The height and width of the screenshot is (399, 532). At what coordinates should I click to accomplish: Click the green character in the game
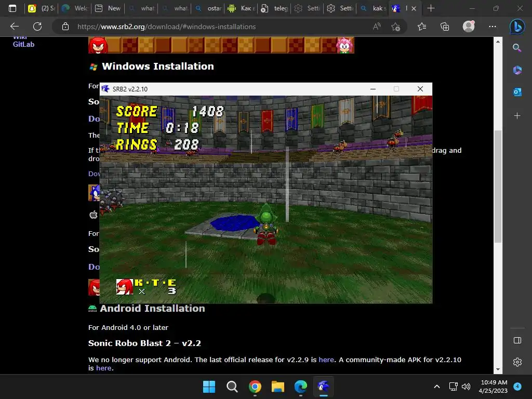pos(267,224)
